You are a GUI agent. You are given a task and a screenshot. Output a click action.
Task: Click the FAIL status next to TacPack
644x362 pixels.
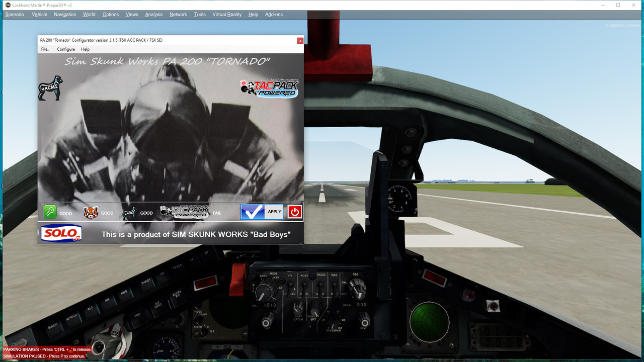click(217, 213)
